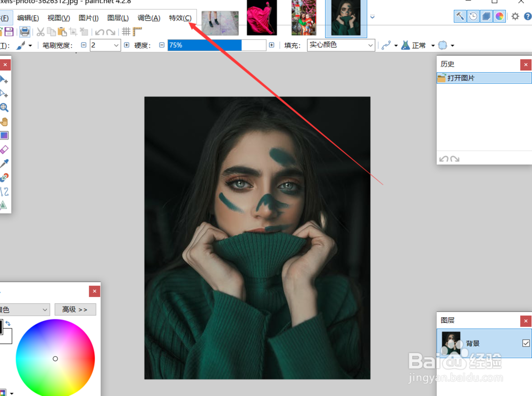532x396 pixels.
Task: Click the Paste clipboard icon
Action: [62, 32]
